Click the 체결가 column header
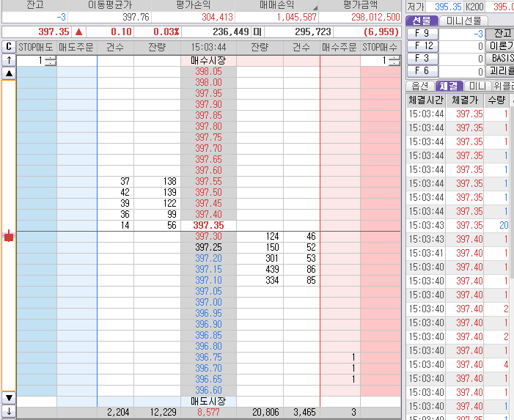 tap(465, 100)
